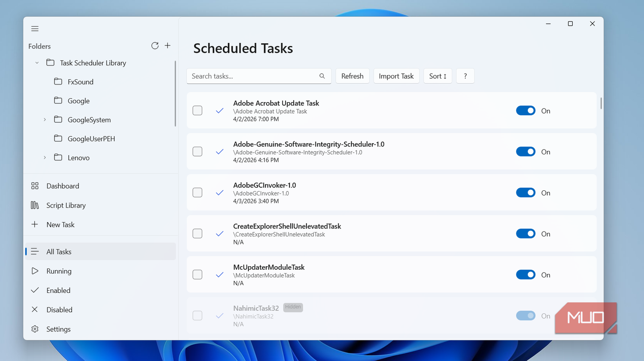Click the AdobeGCInvoker-1.0 task name
Image resolution: width=644 pixels, height=361 pixels.
point(264,185)
